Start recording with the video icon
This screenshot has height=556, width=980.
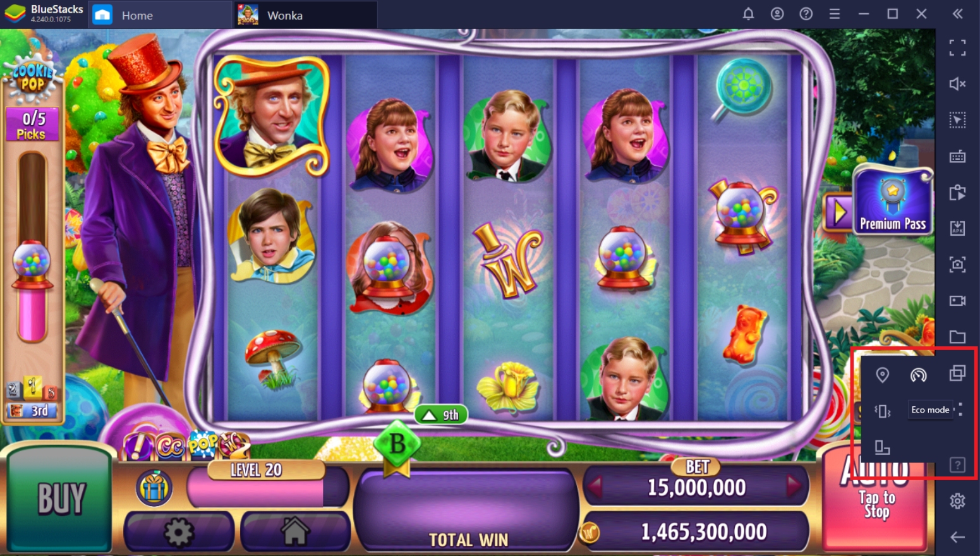957,300
